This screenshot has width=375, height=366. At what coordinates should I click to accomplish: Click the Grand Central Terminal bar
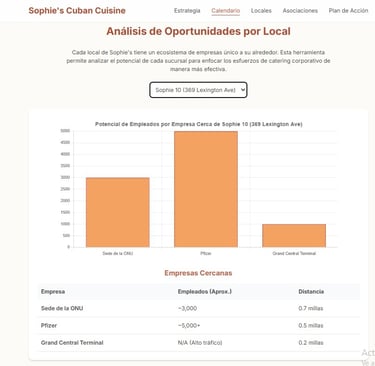pos(294,236)
